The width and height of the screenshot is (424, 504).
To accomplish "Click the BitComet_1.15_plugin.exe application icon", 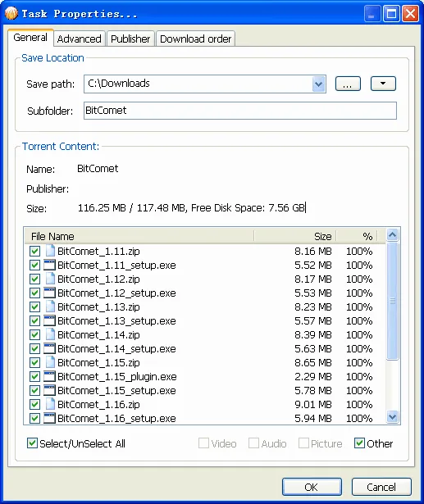I will [x=49, y=376].
